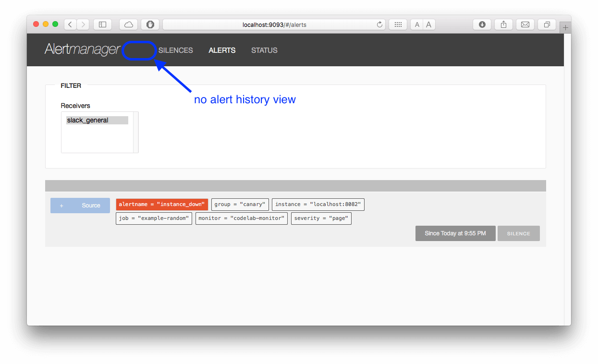Click the mail envelope toolbar icon

pos(525,24)
